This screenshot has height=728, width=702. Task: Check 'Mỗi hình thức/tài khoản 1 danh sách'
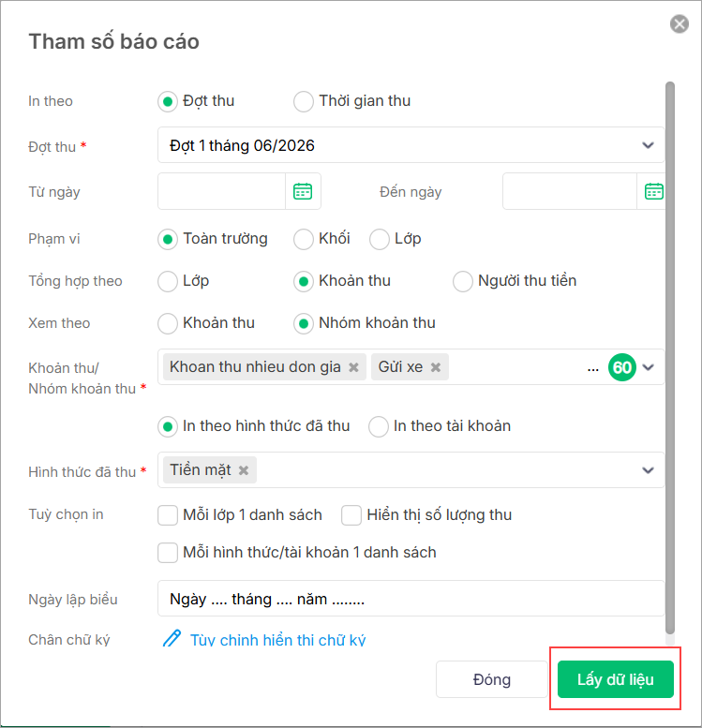click(x=168, y=552)
